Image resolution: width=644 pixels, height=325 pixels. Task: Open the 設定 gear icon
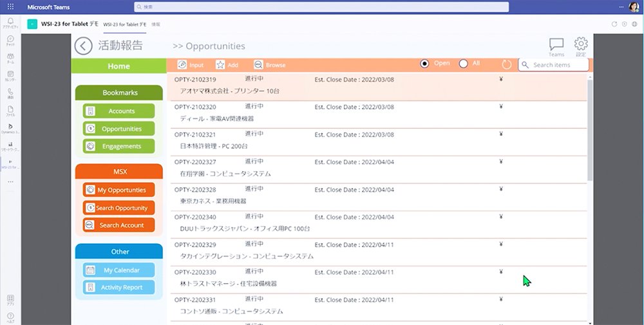(581, 47)
